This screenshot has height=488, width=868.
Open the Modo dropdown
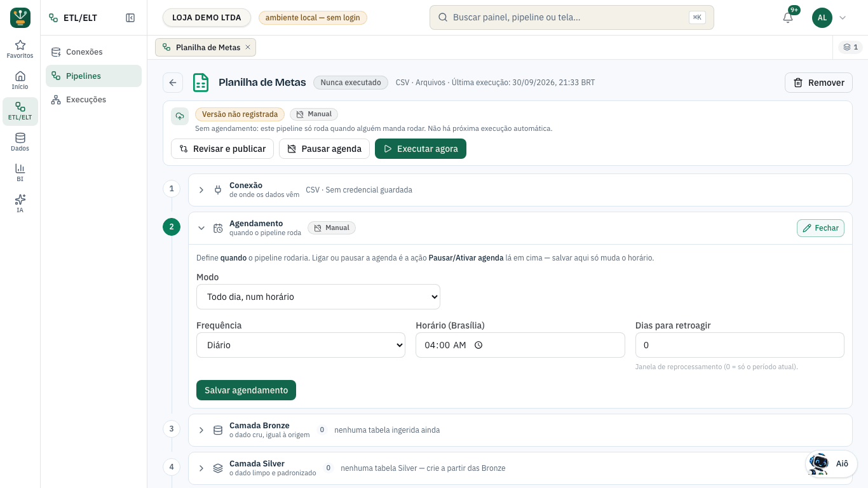click(x=318, y=297)
